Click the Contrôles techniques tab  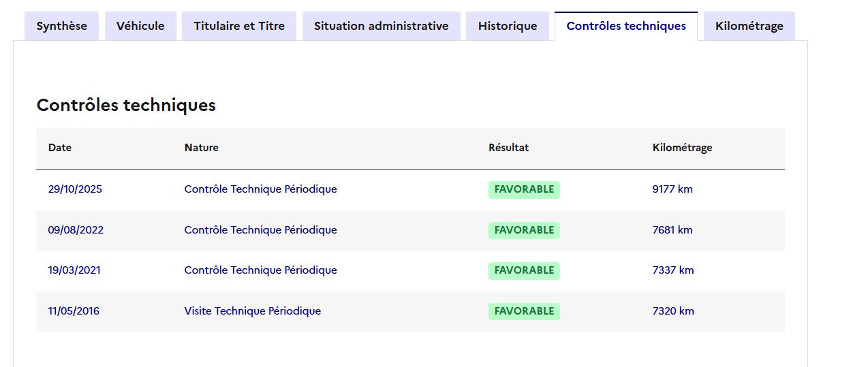[626, 26]
